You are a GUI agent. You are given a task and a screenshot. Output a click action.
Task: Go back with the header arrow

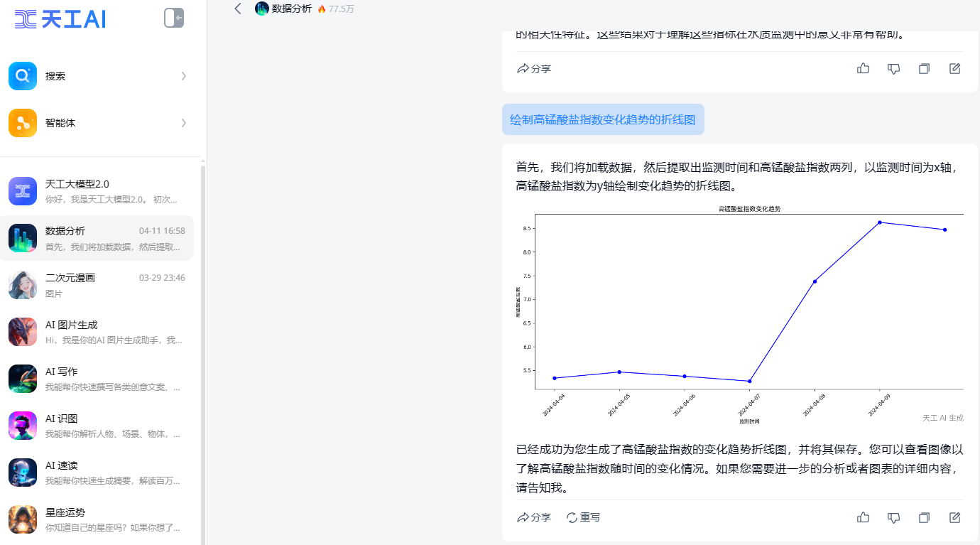coord(238,9)
